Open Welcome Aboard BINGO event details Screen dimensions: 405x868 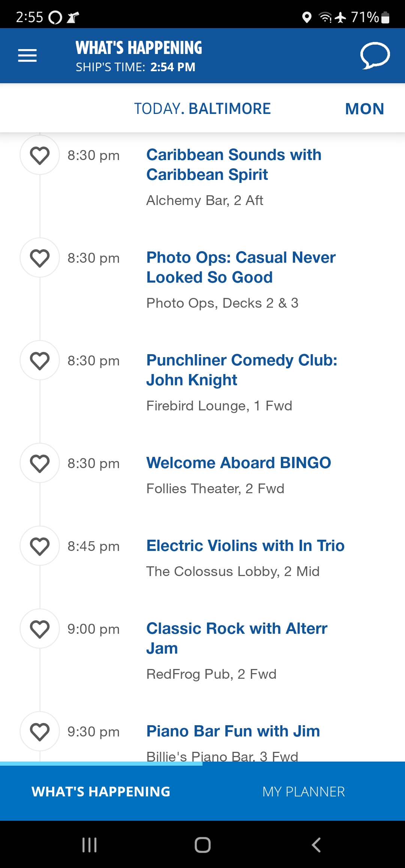[x=238, y=463]
